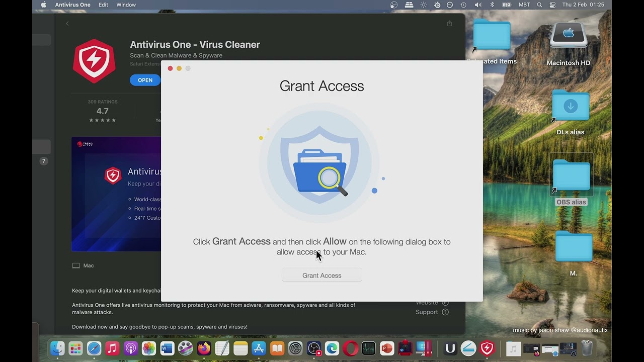The height and width of the screenshot is (362, 644).
Task: Click the Bluetooth icon in menu bar
Action: pyautogui.click(x=492, y=5)
